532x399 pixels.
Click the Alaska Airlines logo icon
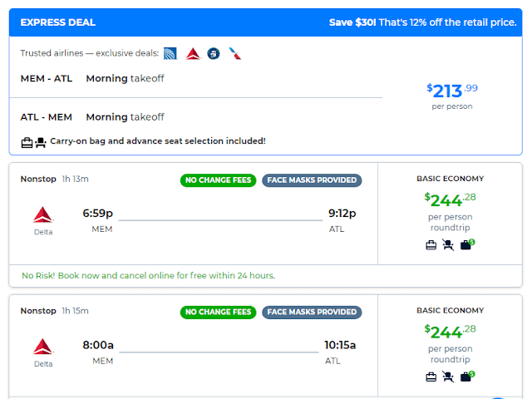[x=214, y=53]
